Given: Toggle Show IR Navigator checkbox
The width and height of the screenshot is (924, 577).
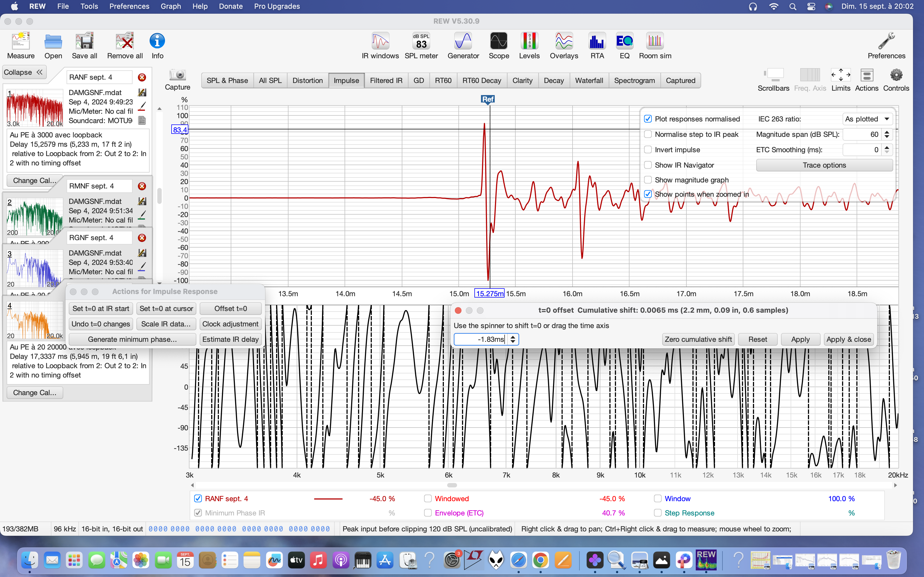Looking at the screenshot, I should pos(648,165).
